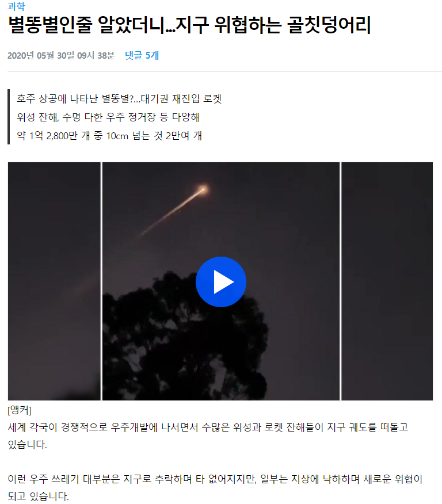
Task: Click the dark right panel of the video
Action: pyautogui.click(x=387, y=281)
